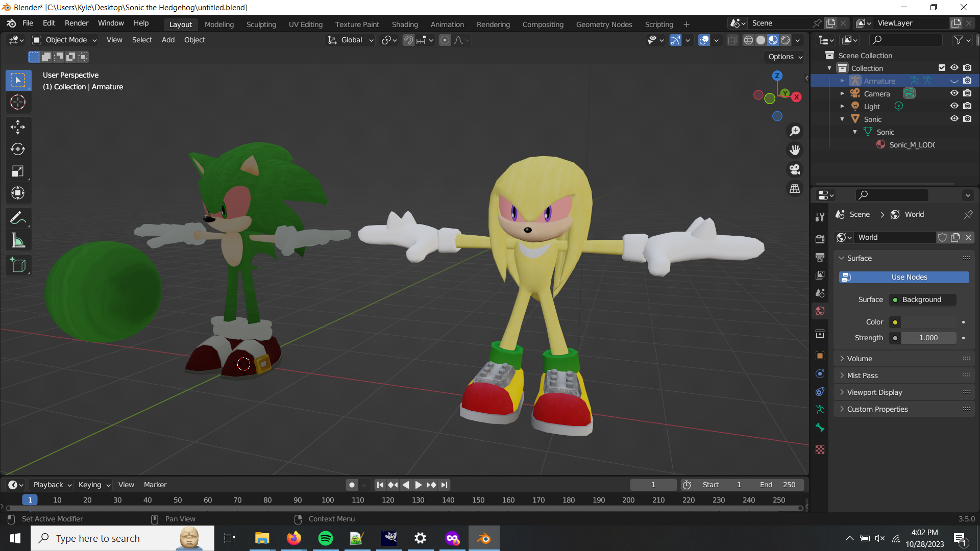Image resolution: width=980 pixels, height=551 pixels.
Task: Activate the Select Box tool
Action: click(x=18, y=81)
